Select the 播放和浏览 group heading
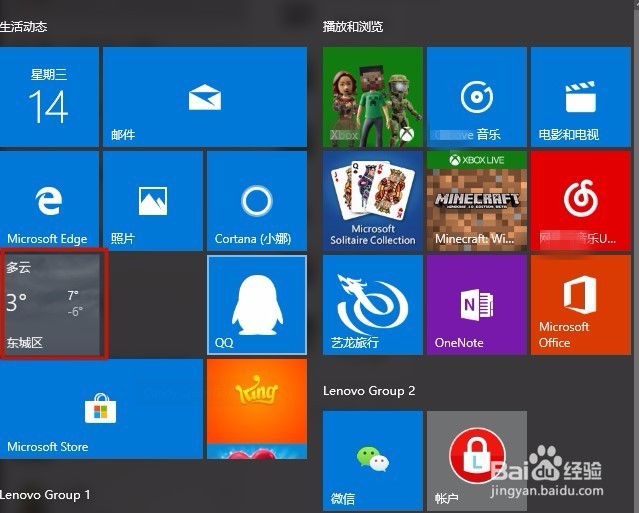The height and width of the screenshot is (513, 639). coord(353,27)
